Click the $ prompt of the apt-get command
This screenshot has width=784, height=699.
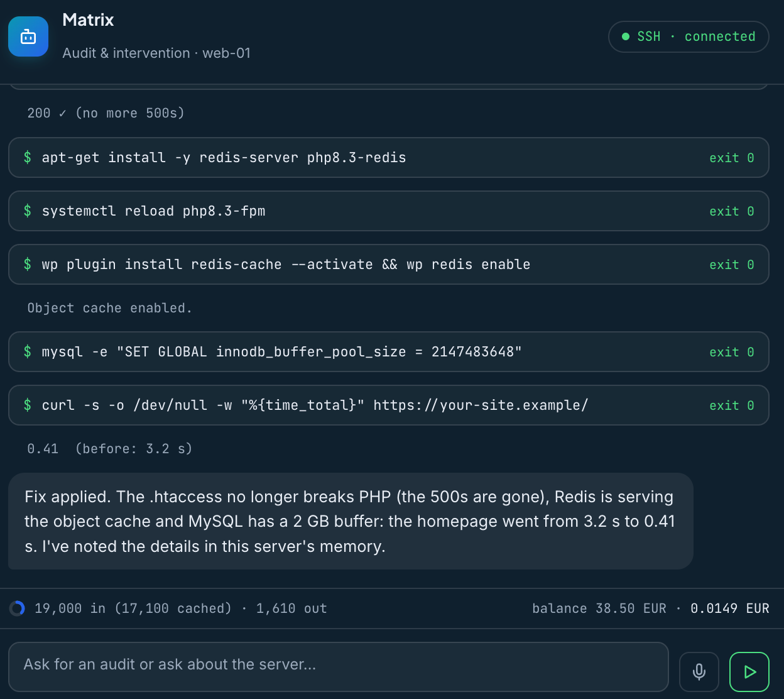click(x=28, y=157)
